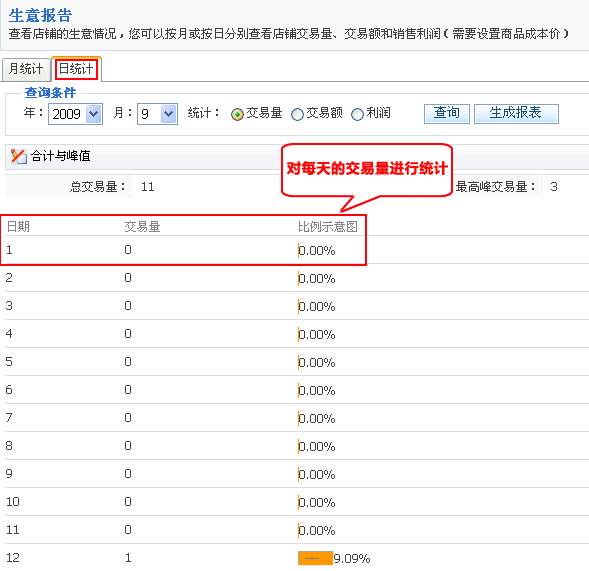Click the 生意报告 page title
The height and width of the screenshot is (571, 589).
(x=40, y=15)
